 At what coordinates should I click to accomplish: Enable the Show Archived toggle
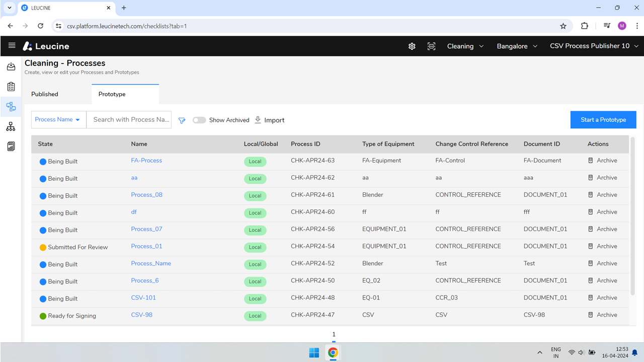pyautogui.click(x=199, y=120)
